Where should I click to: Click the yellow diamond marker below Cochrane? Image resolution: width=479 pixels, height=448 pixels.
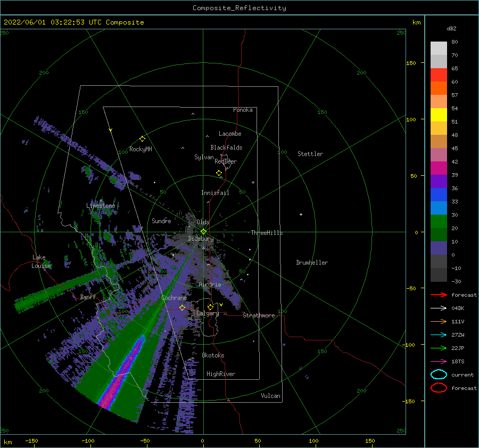coord(182,307)
